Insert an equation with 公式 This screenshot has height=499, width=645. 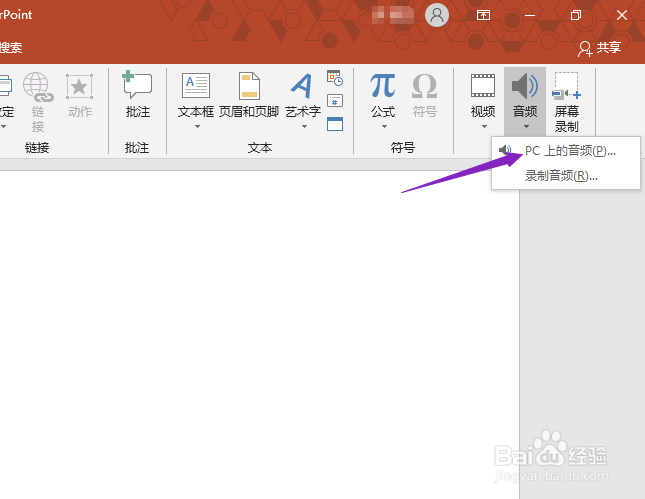(x=383, y=95)
